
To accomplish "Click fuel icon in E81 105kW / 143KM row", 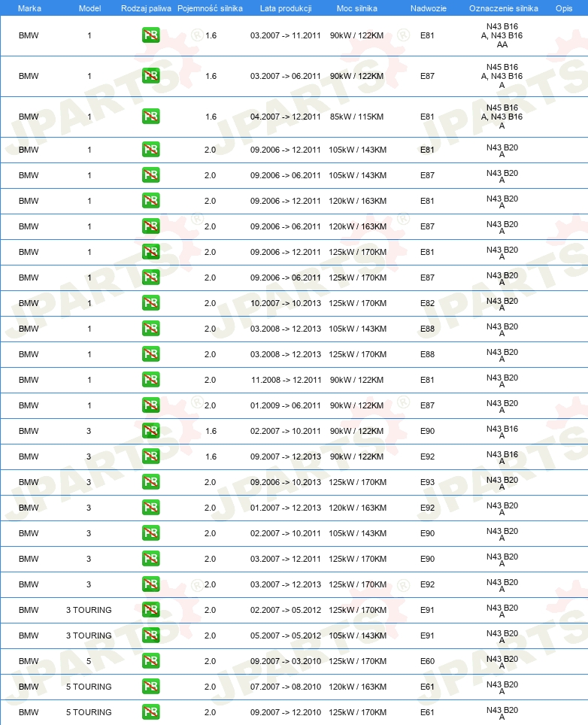I will click(x=150, y=150).
